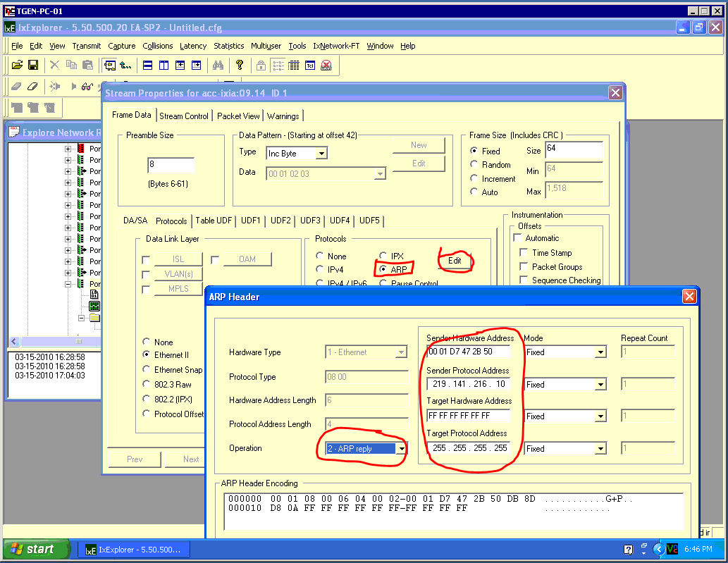Switch to the Packet View tab
Screen dimensions: 728x563
click(x=238, y=116)
